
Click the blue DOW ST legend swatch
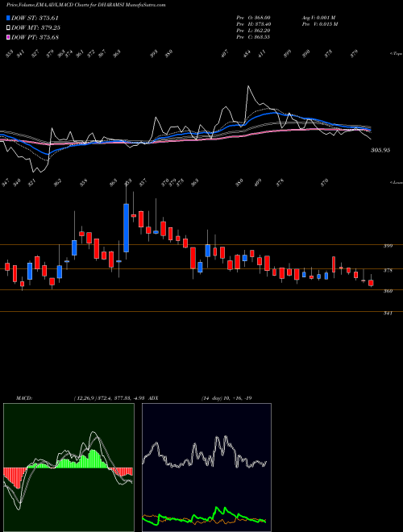click(x=8, y=18)
